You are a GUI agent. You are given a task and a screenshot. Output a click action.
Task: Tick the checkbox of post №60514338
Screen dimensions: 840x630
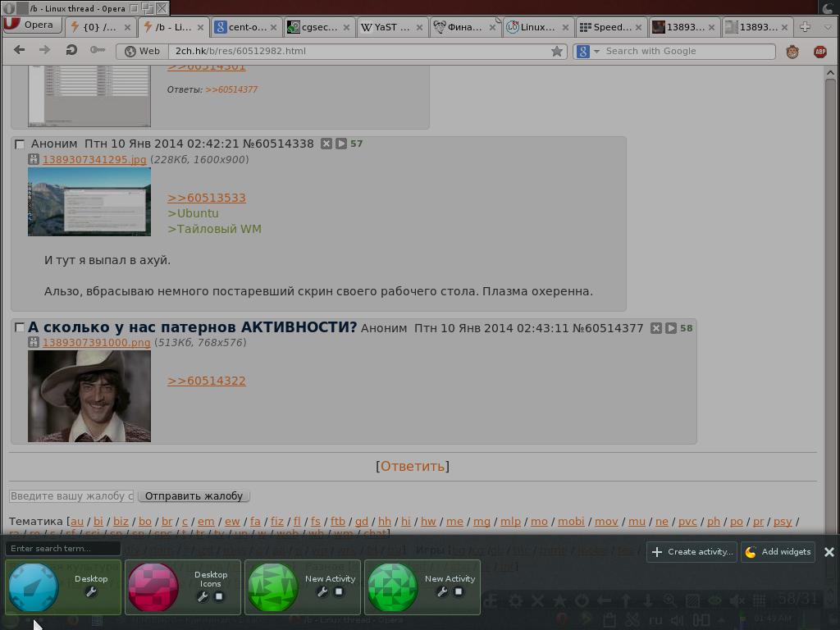20,144
